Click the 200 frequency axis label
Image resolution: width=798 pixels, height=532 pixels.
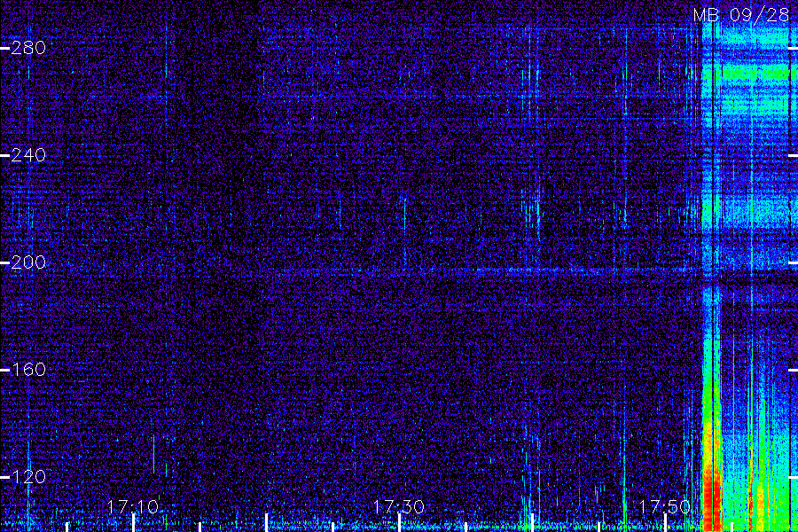pyautogui.click(x=28, y=262)
